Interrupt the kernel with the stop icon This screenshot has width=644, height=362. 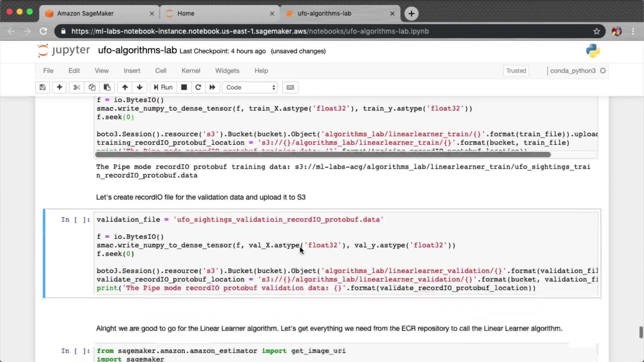point(184,87)
